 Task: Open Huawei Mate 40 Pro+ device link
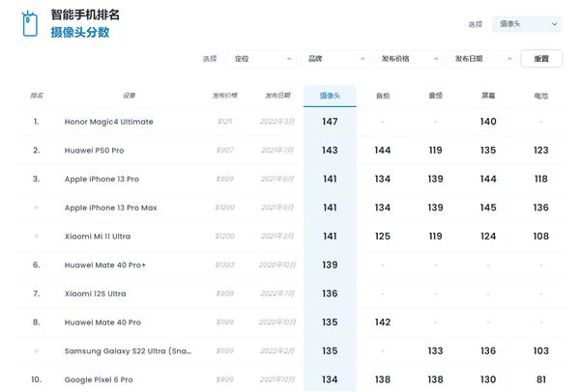(x=105, y=265)
